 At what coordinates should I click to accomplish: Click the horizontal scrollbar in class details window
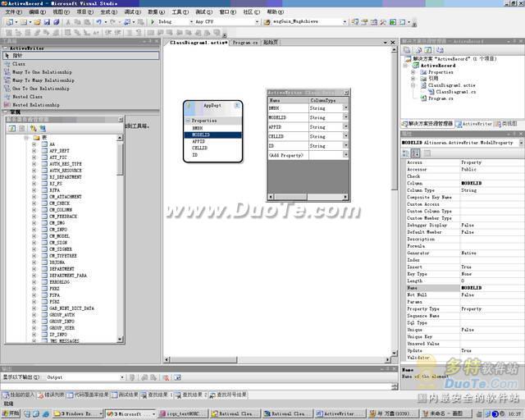(x=308, y=197)
